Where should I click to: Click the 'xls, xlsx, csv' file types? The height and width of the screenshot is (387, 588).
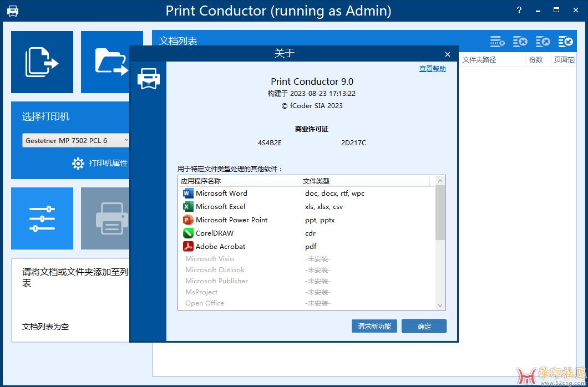(x=323, y=207)
